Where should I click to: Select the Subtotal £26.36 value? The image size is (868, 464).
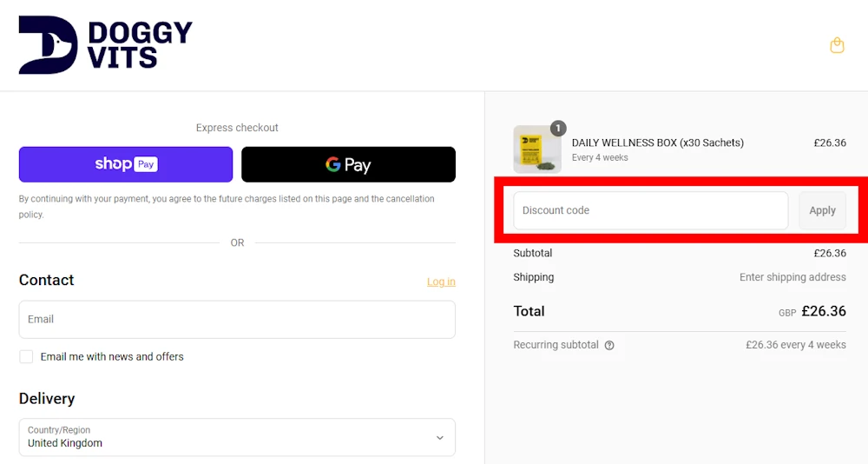point(830,254)
